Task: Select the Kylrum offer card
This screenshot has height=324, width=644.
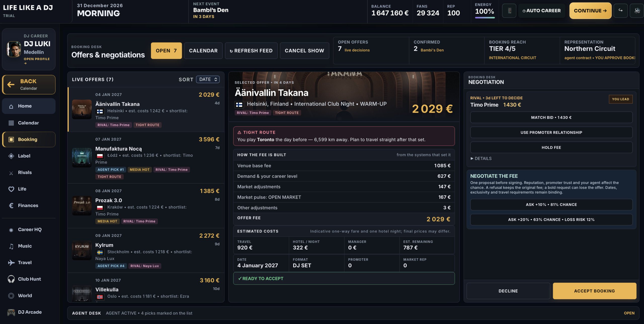Action: 146,251
